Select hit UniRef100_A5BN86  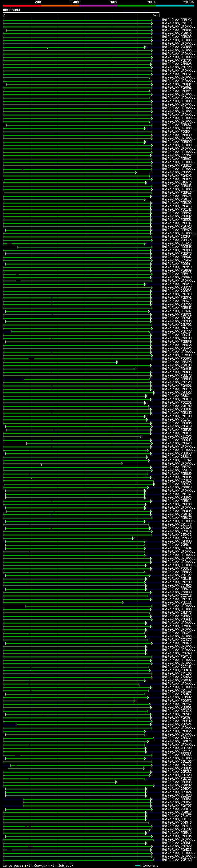[177, 372]
